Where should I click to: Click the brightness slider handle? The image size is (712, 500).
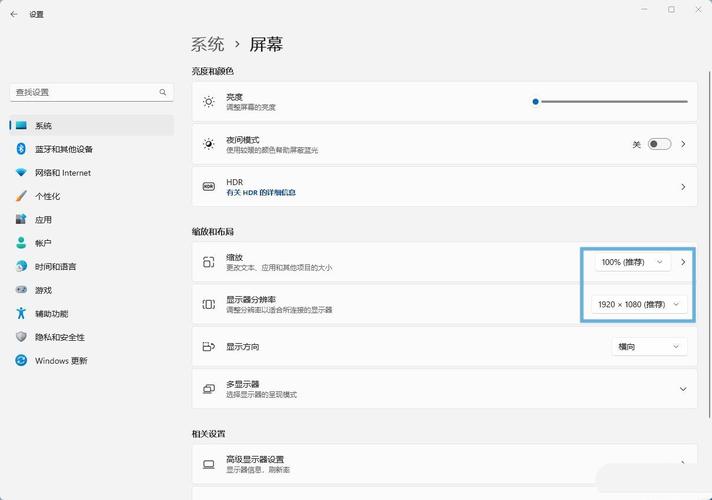pyautogui.click(x=535, y=102)
